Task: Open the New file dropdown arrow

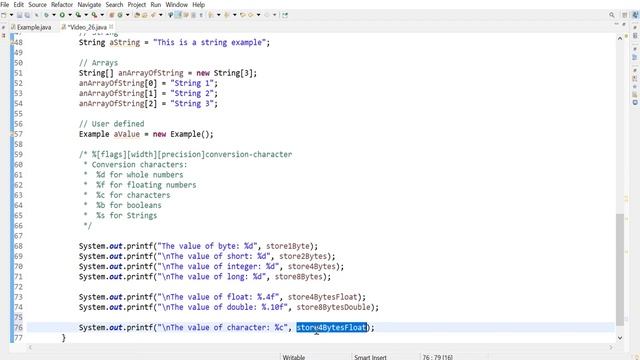Action: [11, 15]
